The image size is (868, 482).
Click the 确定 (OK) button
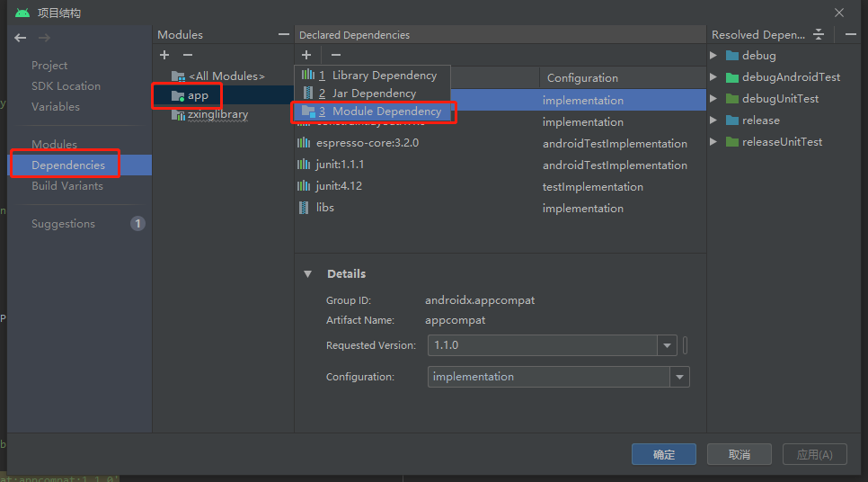click(x=664, y=454)
